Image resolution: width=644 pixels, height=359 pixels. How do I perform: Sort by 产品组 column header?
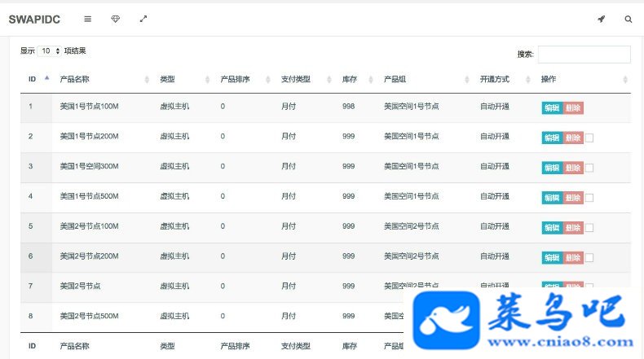395,79
